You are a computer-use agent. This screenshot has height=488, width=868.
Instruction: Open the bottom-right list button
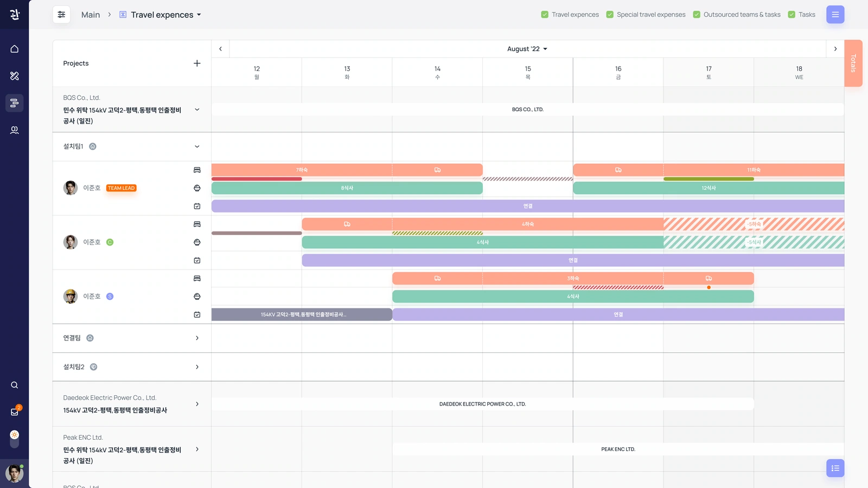coord(835,468)
